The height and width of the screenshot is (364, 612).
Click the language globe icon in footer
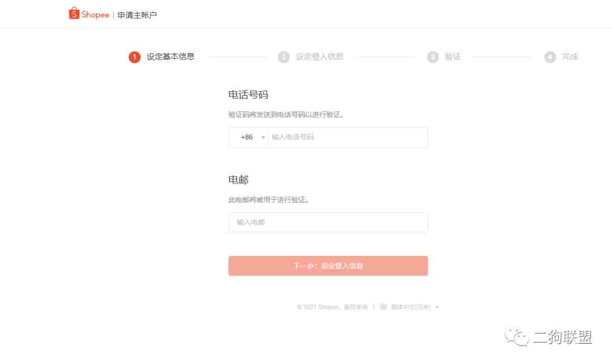(383, 307)
